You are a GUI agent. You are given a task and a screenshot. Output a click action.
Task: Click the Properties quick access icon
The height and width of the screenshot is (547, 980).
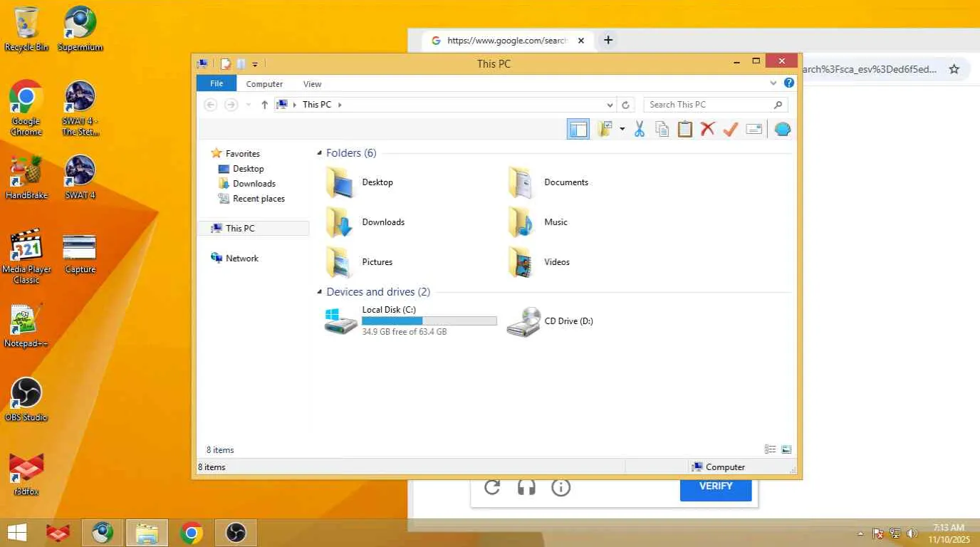[226, 64]
